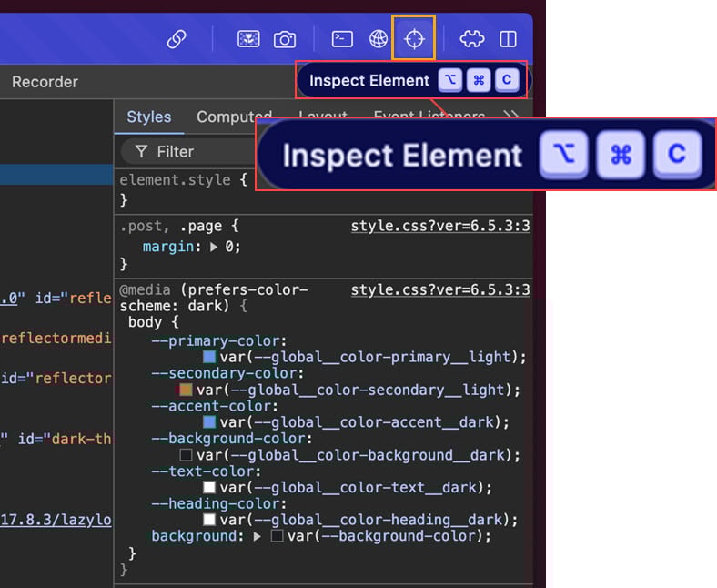Screen dimensions: 717x588
Task: Click the reflectormedi text in DOM tree
Action: (x=56, y=339)
